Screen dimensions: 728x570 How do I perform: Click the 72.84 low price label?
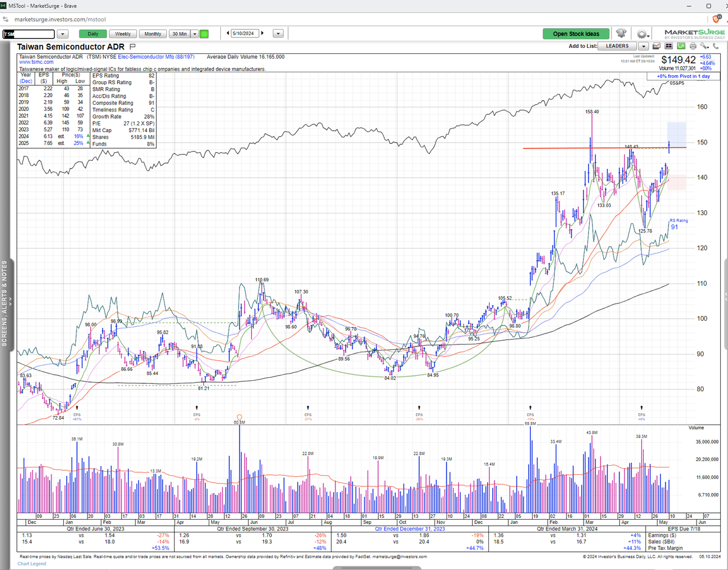(x=58, y=418)
